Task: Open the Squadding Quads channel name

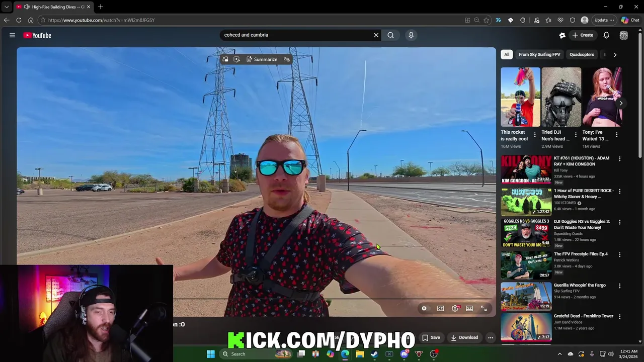Action: (568, 234)
